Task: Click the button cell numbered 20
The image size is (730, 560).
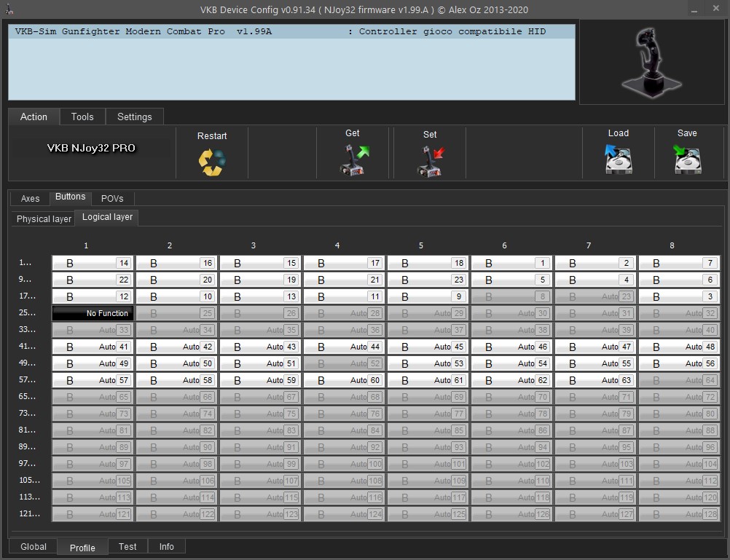Action: [x=176, y=280]
